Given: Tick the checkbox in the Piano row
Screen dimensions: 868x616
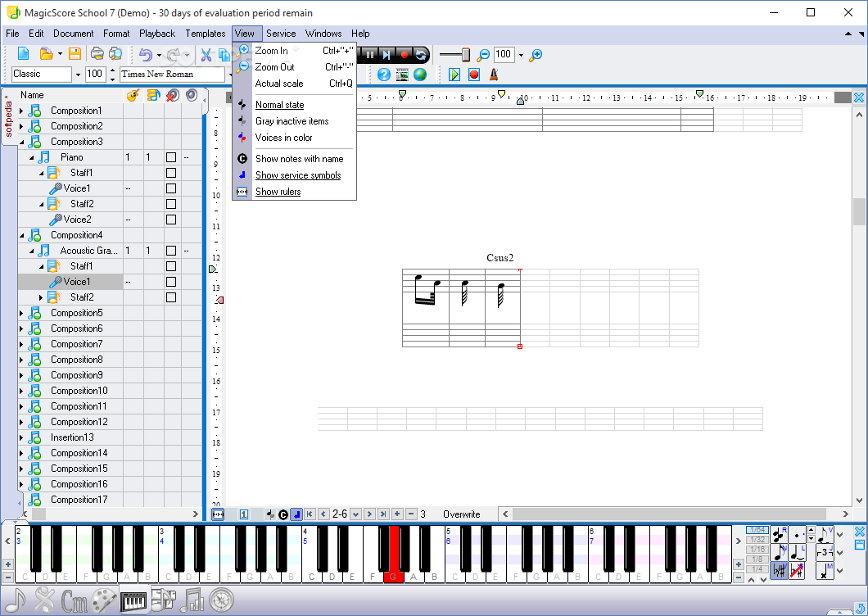Looking at the screenshot, I should tap(171, 157).
